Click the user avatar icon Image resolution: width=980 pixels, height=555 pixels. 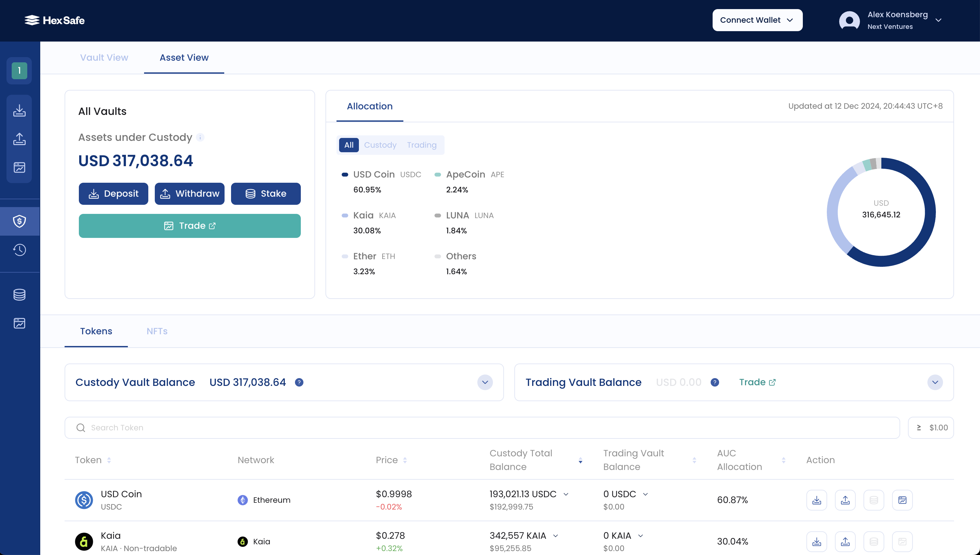point(849,20)
